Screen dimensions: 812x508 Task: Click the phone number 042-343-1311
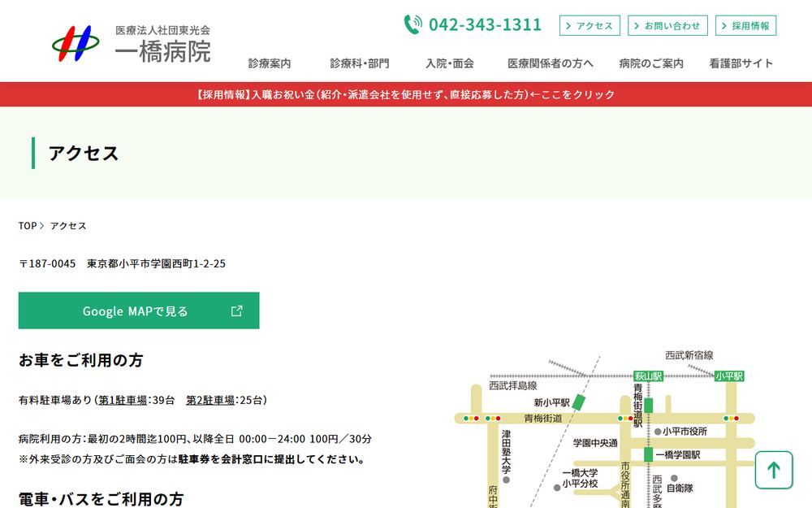click(486, 24)
